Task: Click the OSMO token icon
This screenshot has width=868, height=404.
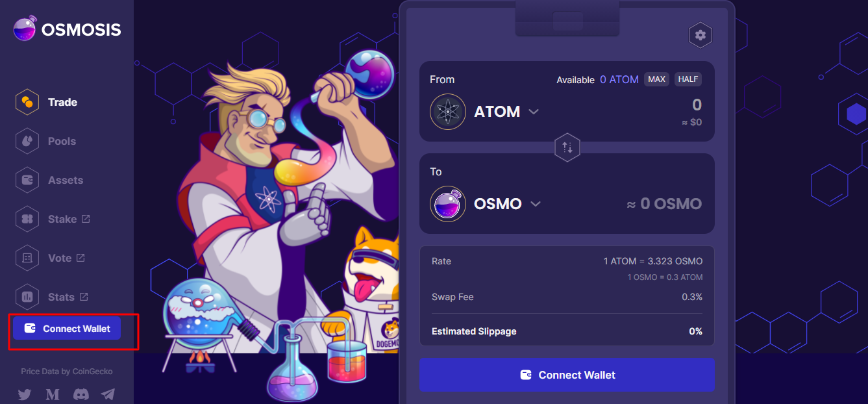Action: pyautogui.click(x=448, y=204)
